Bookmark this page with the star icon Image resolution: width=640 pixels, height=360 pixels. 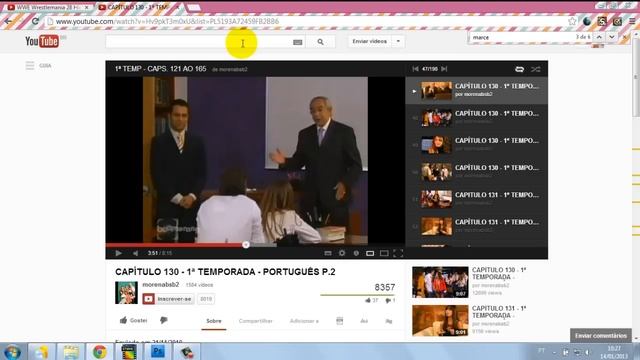tap(572, 21)
